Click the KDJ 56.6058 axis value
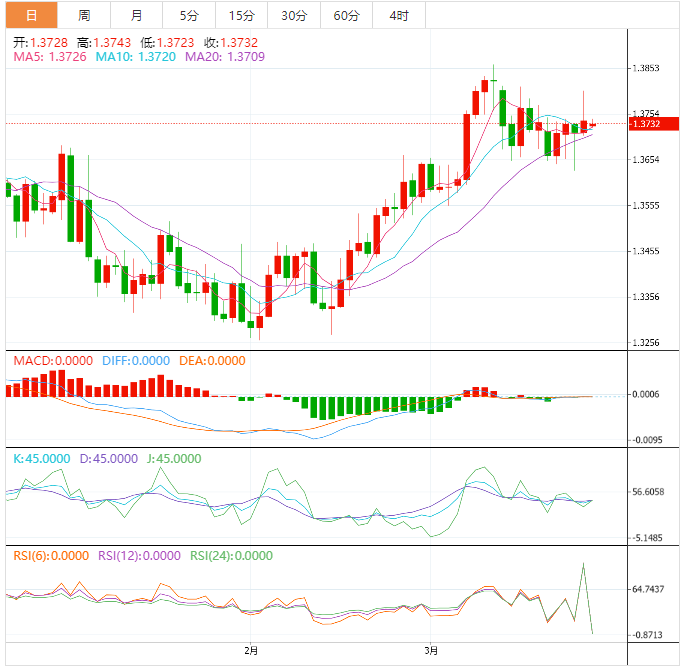The width and height of the screenshot is (687, 672). pyautogui.click(x=648, y=492)
